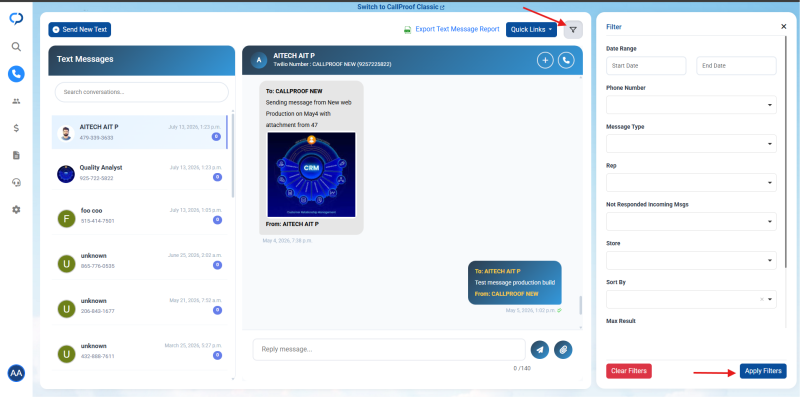Toggle the filter funnel icon
The height and width of the screenshot is (397, 800).
pyautogui.click(x=573, y=30)
